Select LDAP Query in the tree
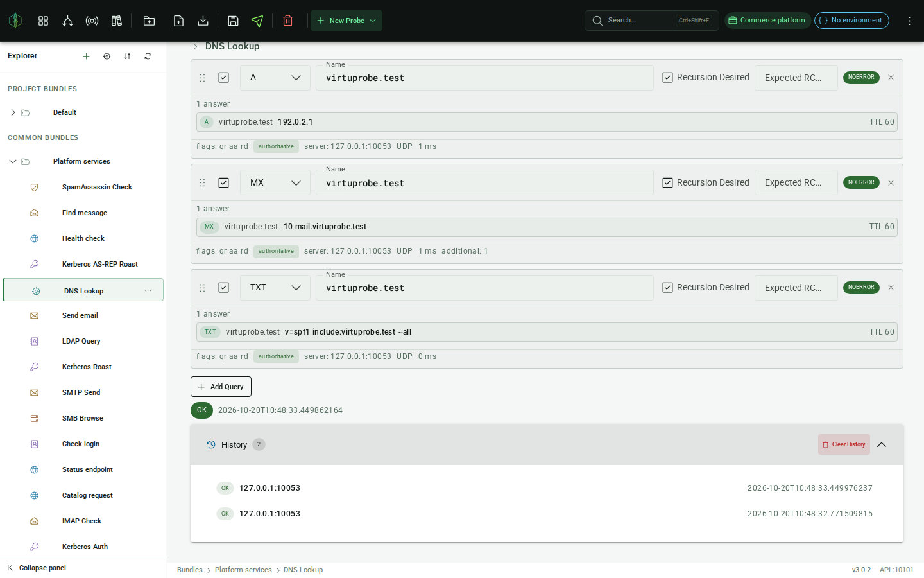 (81, 341)
